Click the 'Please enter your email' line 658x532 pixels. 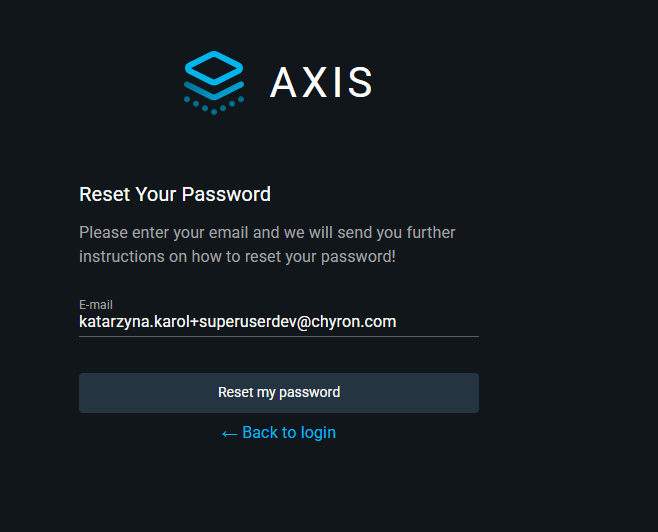tap(267, 233)
